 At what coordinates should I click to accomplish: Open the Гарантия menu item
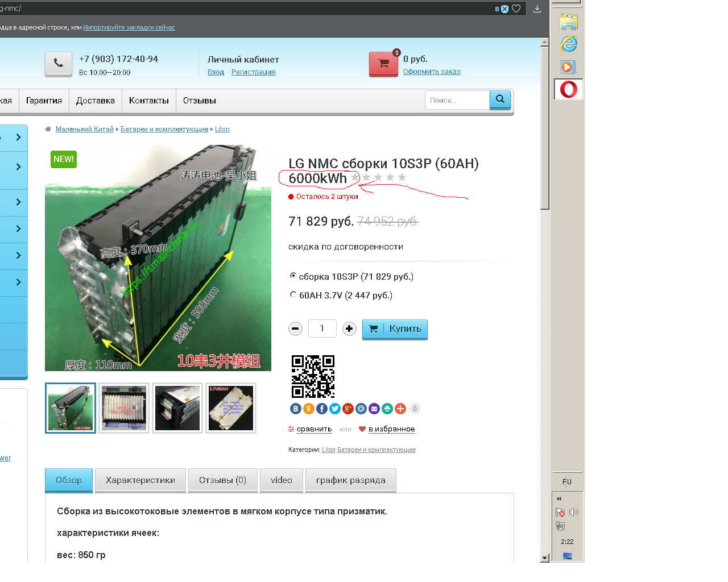44,101
